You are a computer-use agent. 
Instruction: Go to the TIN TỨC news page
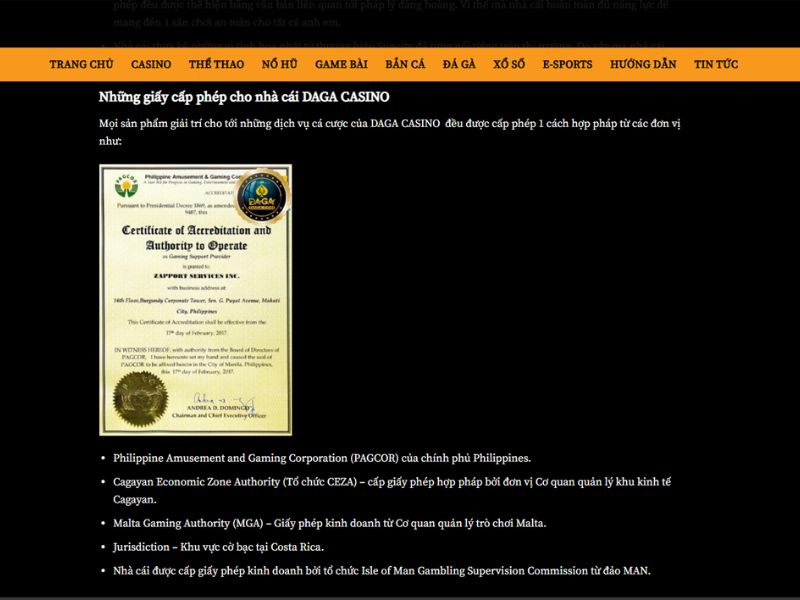pos(716,64)
